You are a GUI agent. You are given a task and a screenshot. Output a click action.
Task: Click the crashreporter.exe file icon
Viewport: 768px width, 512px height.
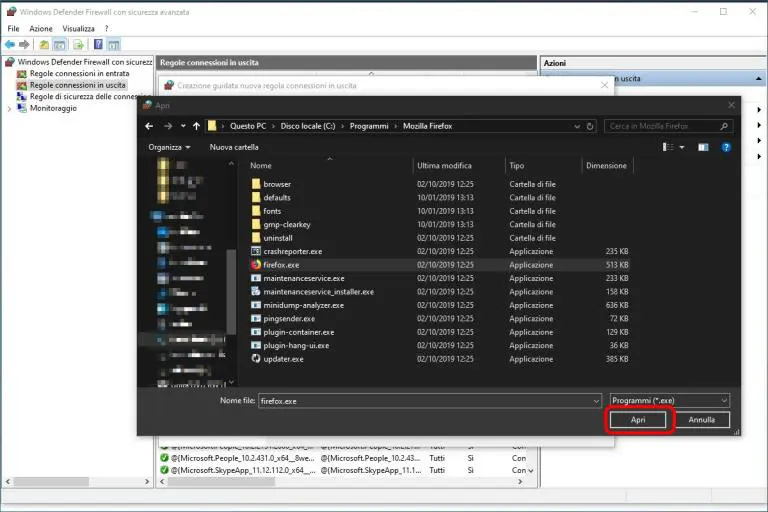pyautogui.click(x=256, y=251)
